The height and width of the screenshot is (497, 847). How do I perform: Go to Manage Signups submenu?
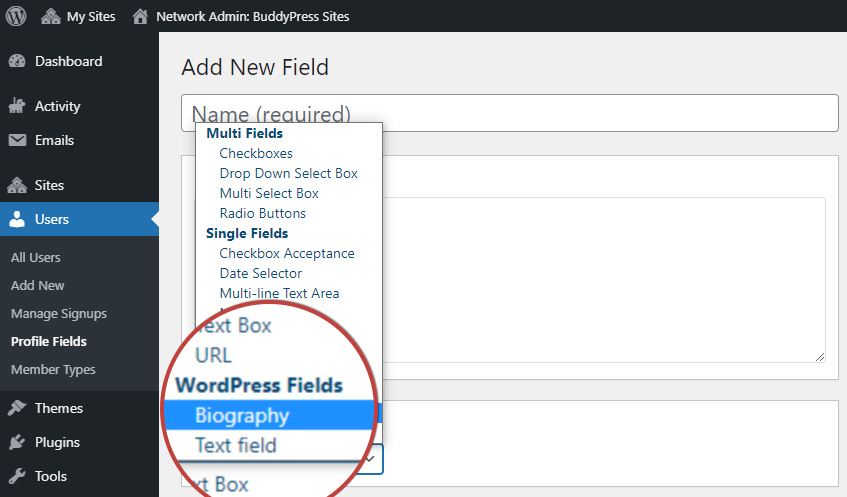[58, 313]
